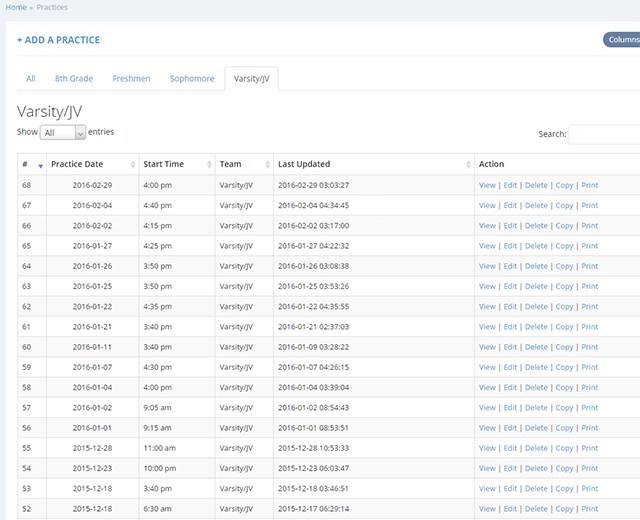The width and height of the screenshot is (640, 520).
Task: Go to Home breadcrumb link
Action: click(x=16, y=7)
